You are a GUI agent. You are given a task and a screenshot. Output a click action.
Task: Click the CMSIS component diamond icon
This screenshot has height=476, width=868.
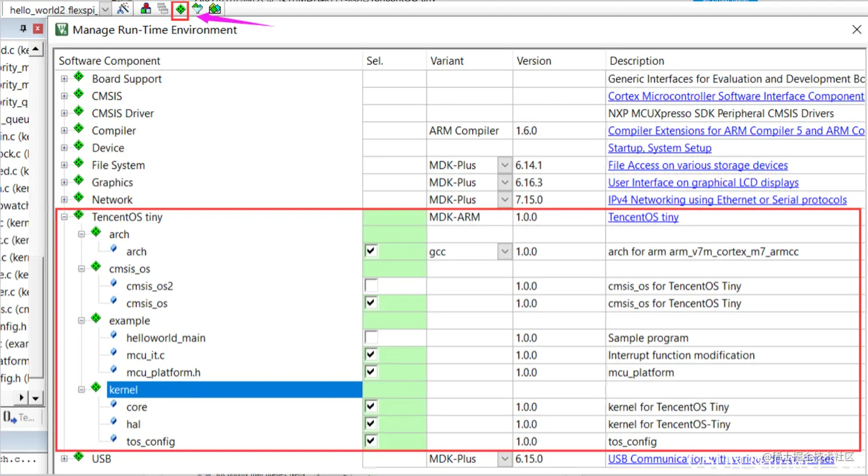79,94
